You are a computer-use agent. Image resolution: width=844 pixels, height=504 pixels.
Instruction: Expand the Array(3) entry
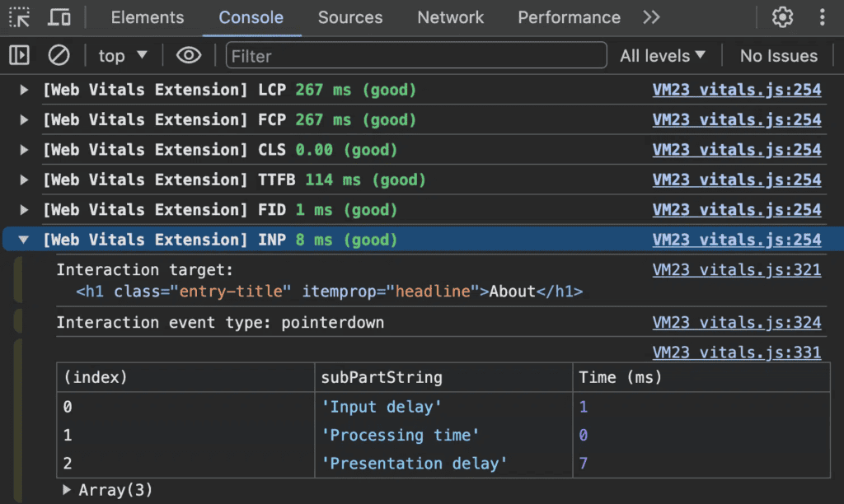[68, 489]
